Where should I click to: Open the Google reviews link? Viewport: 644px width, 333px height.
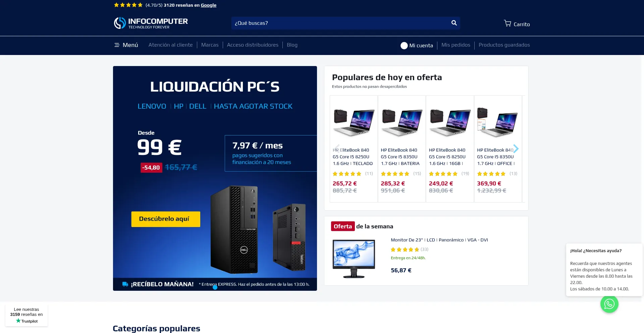[x=209, y=5]
